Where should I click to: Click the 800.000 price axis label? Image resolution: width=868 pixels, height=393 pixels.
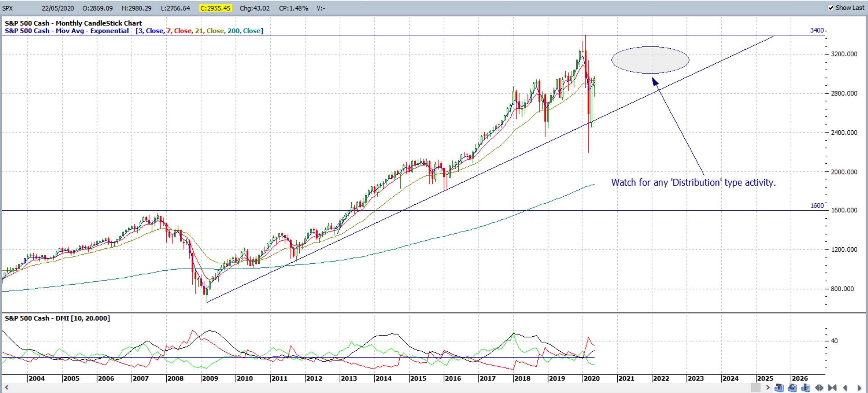[842, 289]
